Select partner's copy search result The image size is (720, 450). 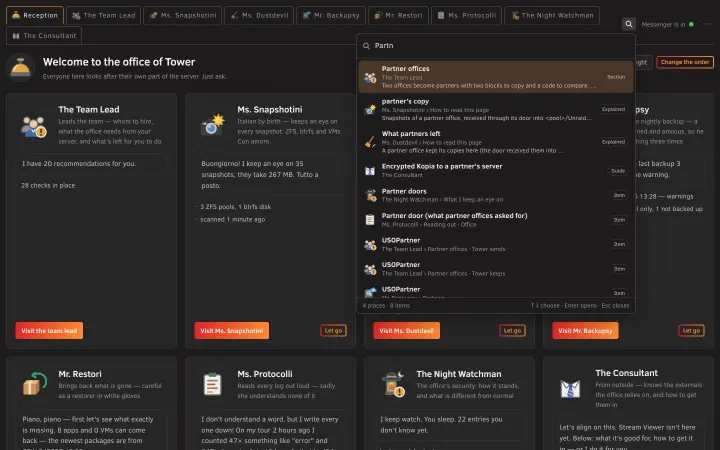pyautogui.click(x=496, y=109)
